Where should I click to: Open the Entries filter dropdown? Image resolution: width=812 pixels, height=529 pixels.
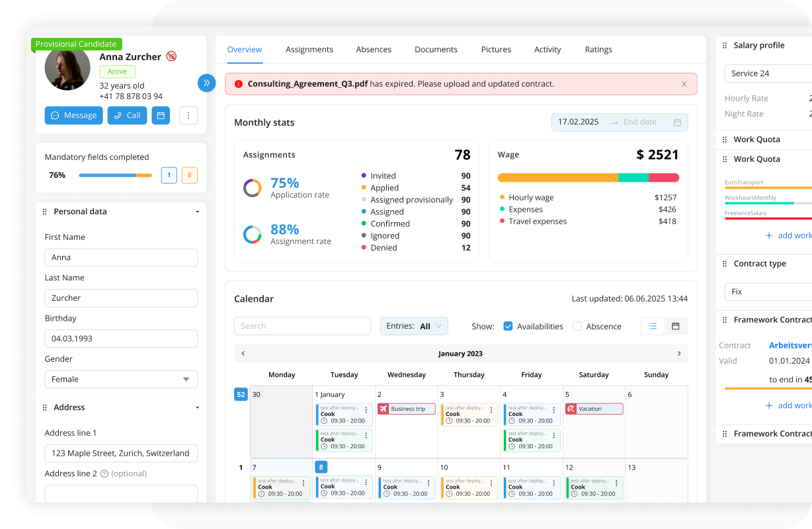click(x=414, y=326)
